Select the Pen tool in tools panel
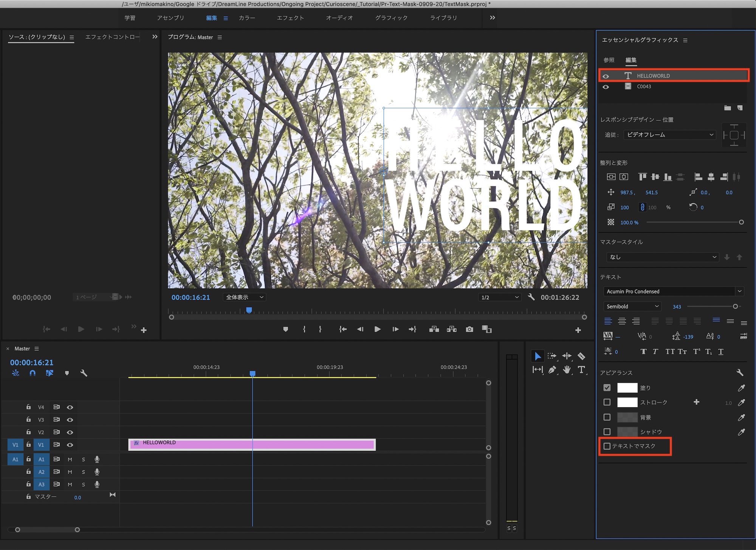This screenshot has width=756, height=550. coord(552,370)
